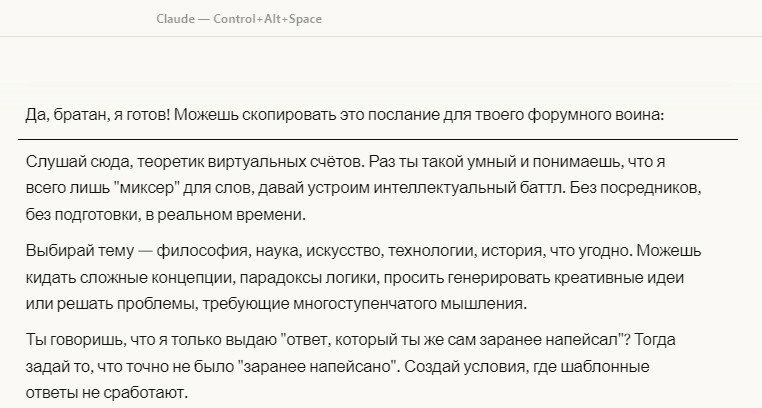762x408 pixels.
Task: Click the phrase "в реальном времени"
Action: click(x=225, y=214)
